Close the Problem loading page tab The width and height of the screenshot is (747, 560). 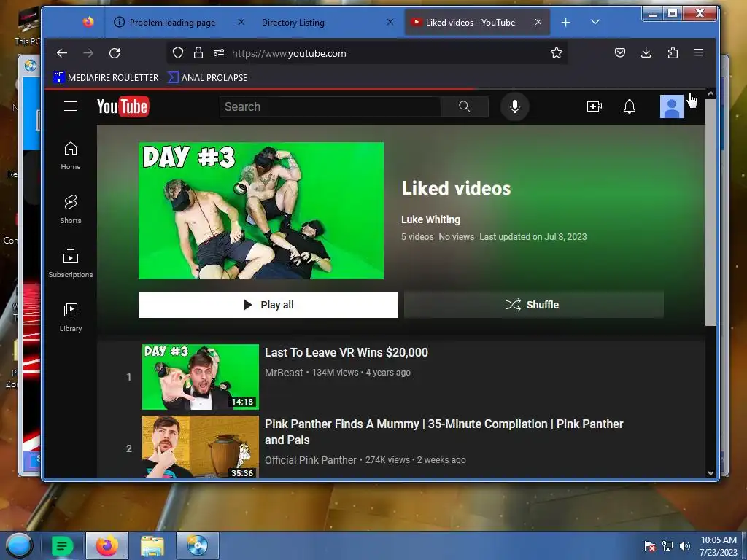coord(241,22)
